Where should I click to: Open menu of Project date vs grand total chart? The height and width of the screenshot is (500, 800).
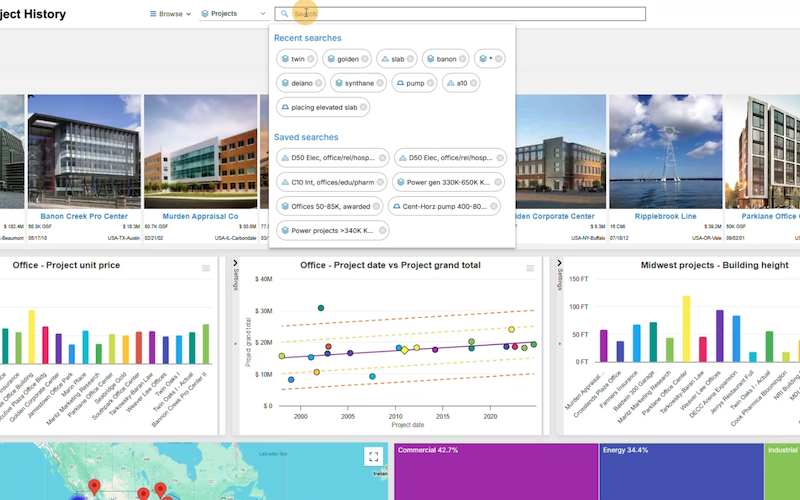530,268
